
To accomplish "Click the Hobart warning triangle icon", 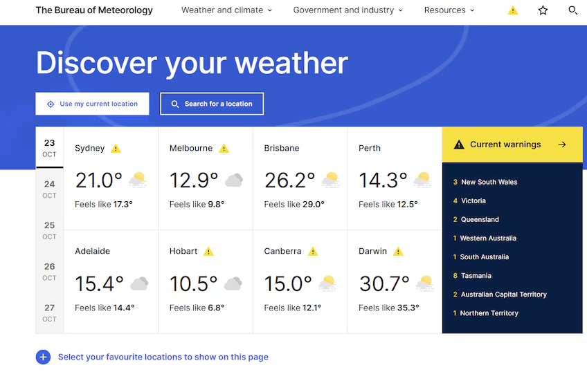I will point(209,252).
